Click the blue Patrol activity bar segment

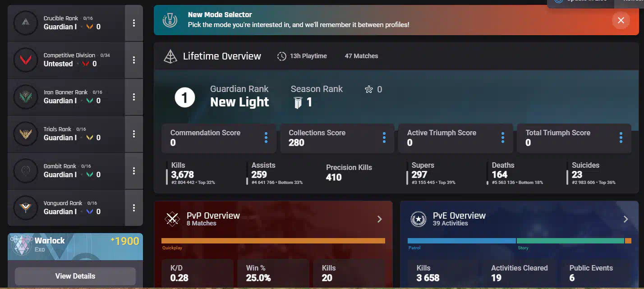461,241
